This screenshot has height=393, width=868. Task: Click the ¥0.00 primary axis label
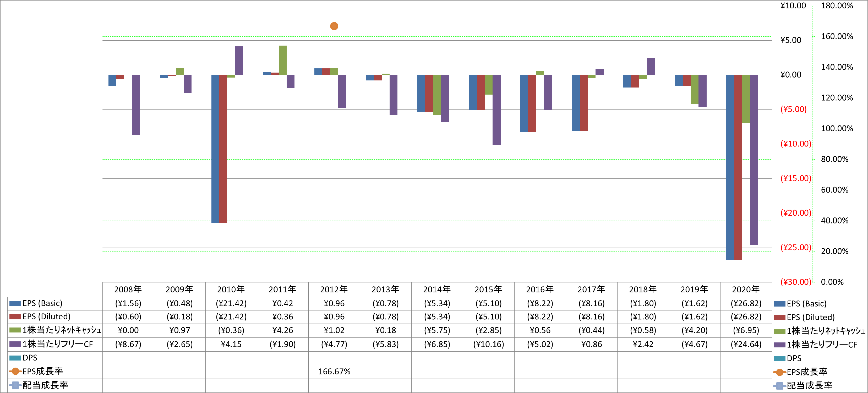pos(791,75)
